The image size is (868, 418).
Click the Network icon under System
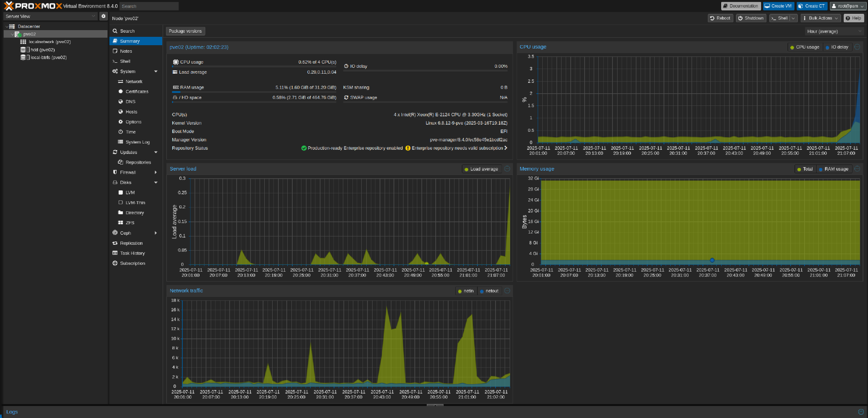click(x=120, y=82)
